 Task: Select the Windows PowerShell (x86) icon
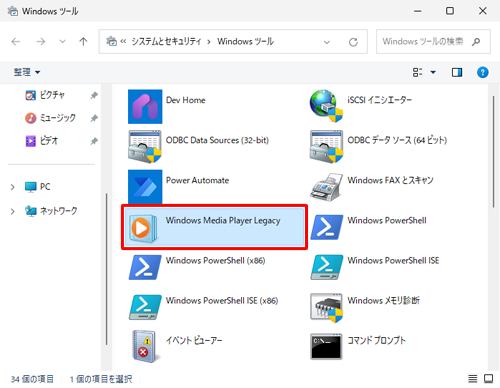(145, 267)
